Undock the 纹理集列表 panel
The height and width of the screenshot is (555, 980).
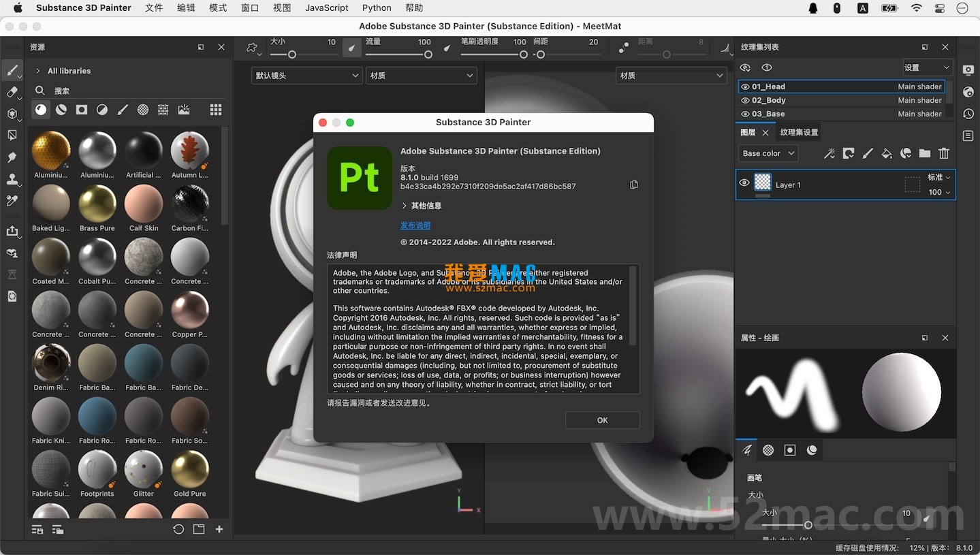[925, 47]
